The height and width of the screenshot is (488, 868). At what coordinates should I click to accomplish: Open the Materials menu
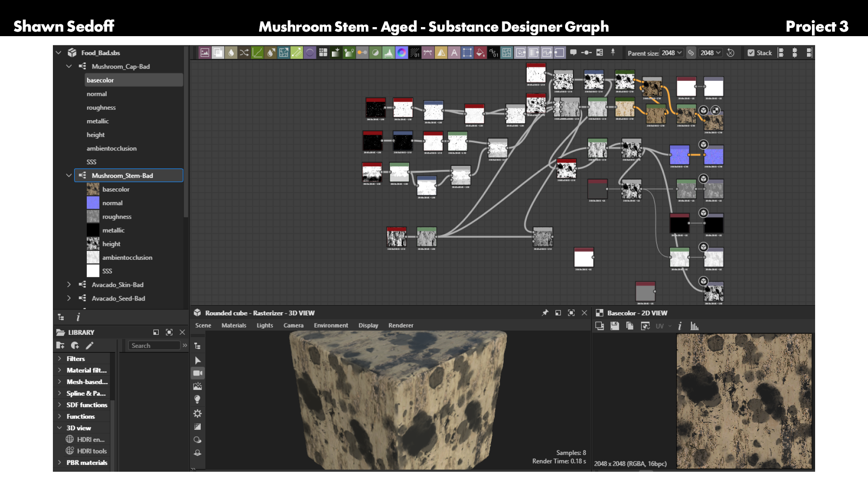tap(234, 325)
